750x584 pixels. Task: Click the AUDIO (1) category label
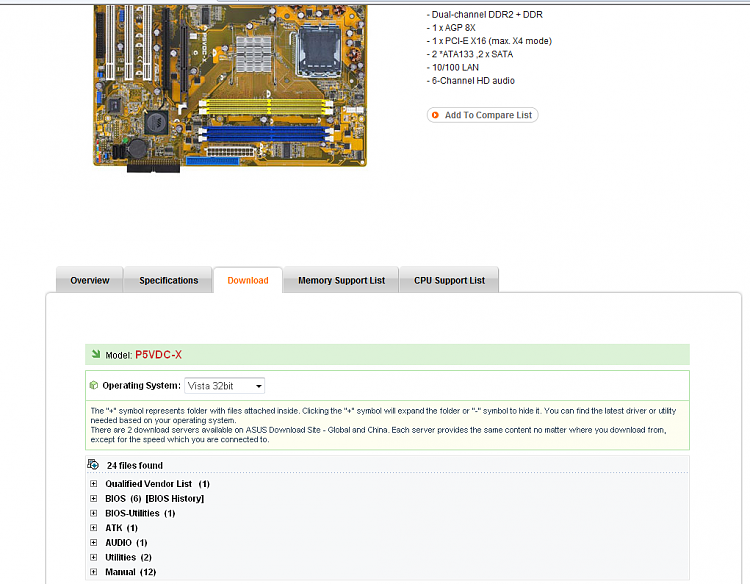(x=126, y=542)
